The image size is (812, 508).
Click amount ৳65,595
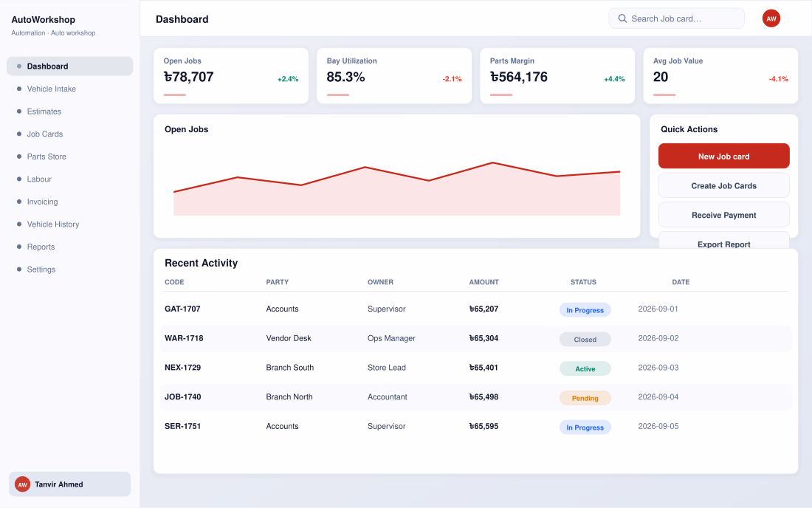tap(484, 426)
